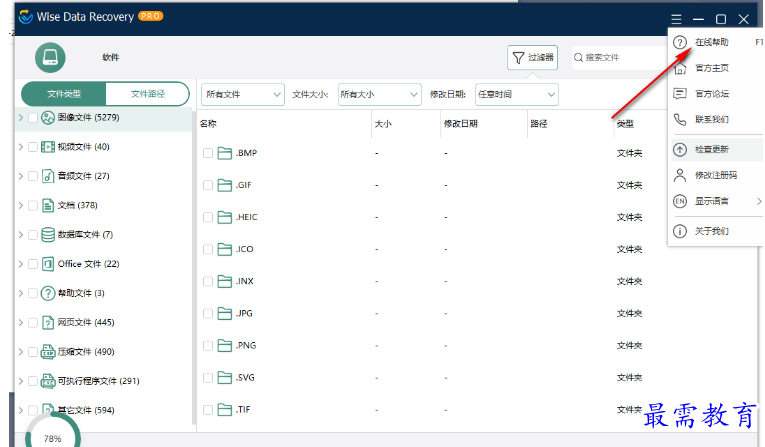
Task: Expand the 压缩文件 tree node
Action: pos(20,352)
